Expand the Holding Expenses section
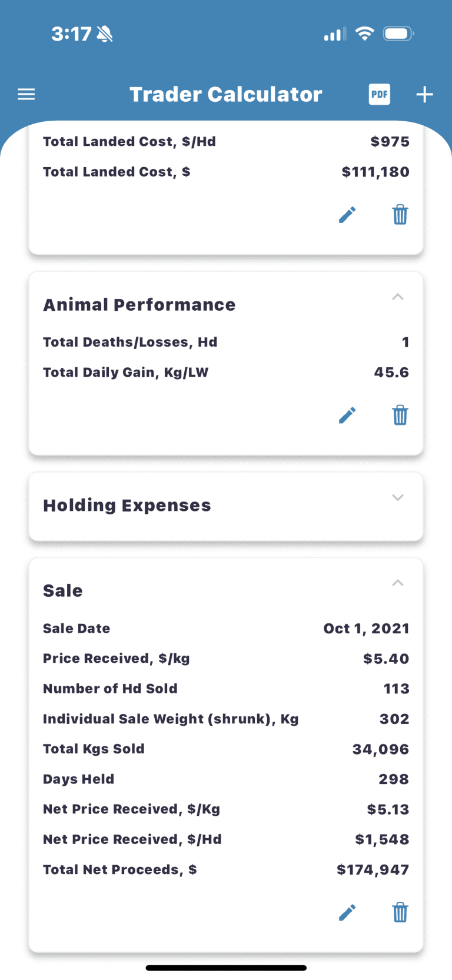Screen dimensions: 452x980 point(398,497)
